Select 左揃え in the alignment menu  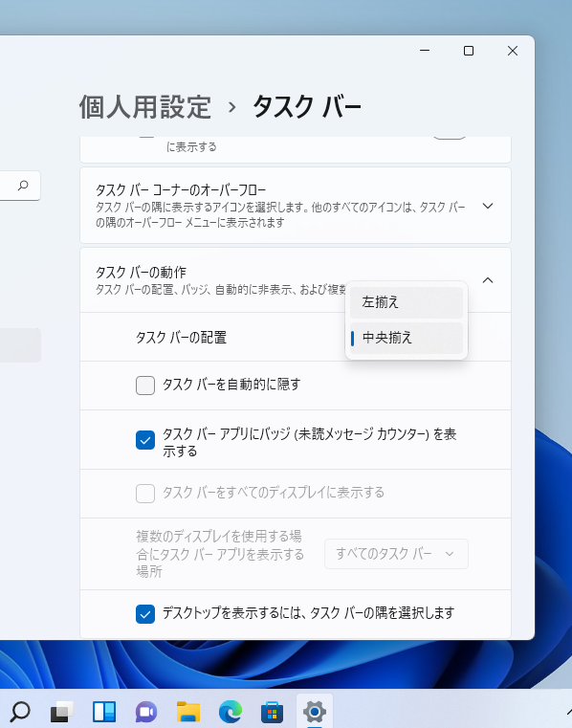click(x=407, y=302)
